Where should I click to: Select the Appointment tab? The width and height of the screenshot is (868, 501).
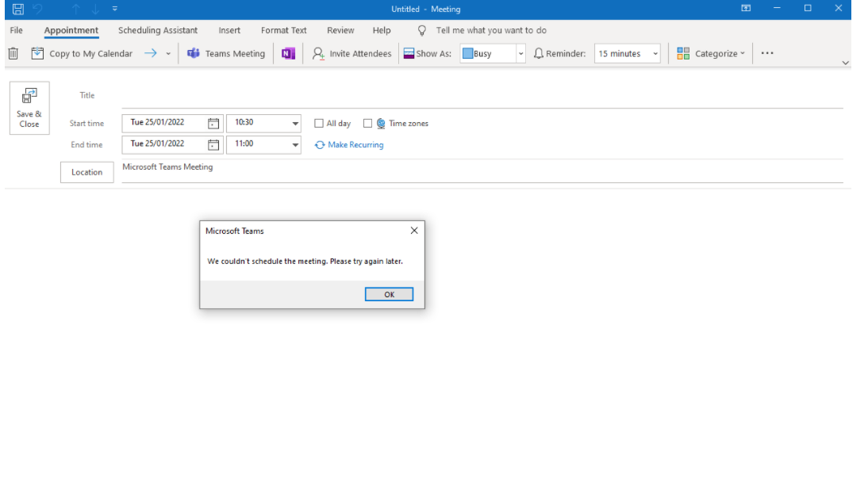pos(71,30)
